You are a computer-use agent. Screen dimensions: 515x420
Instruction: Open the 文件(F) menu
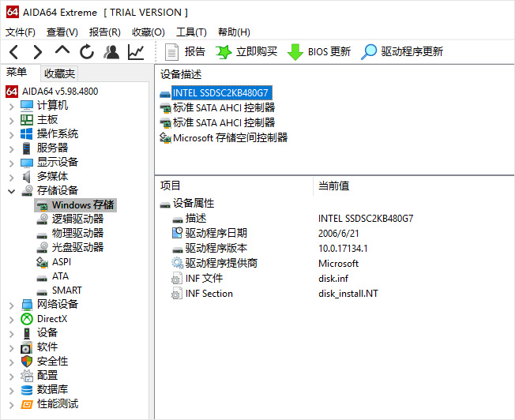pos(21,32)
